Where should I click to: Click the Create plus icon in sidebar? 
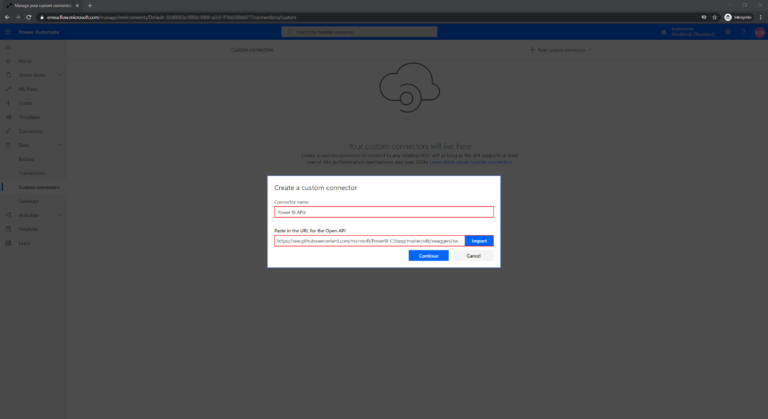(x=8, y=103)
